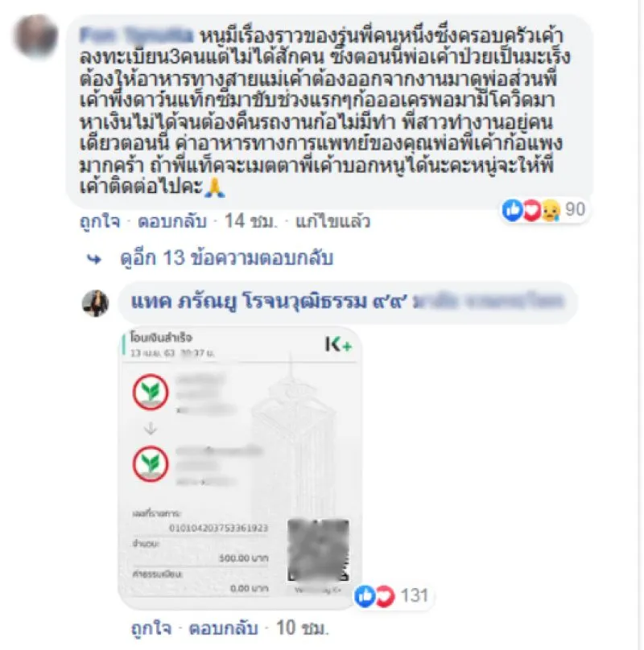Click the red heart icon on reply
Image resolution: width=644 pixels, height=650 pixels.
tap(385, 596)
